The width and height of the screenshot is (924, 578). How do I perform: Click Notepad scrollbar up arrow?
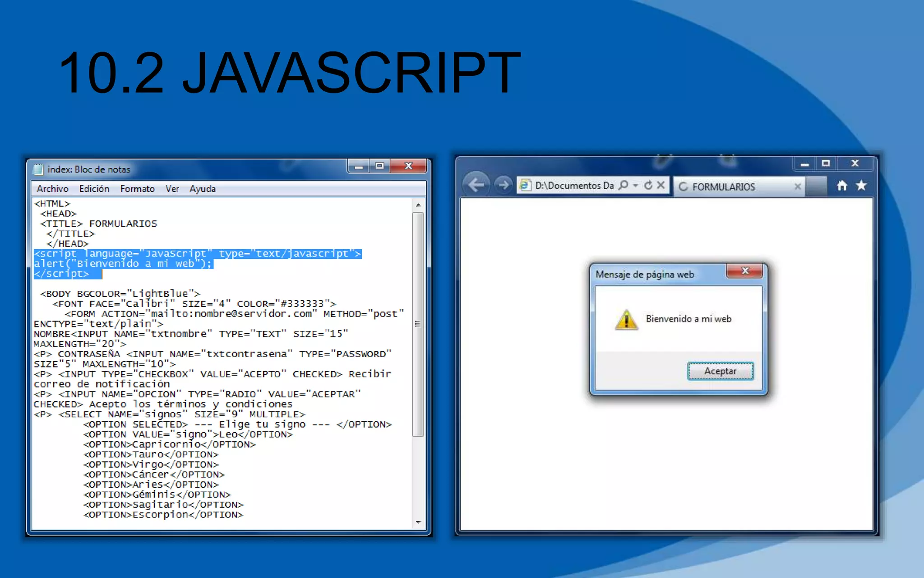tap(418, 205)
